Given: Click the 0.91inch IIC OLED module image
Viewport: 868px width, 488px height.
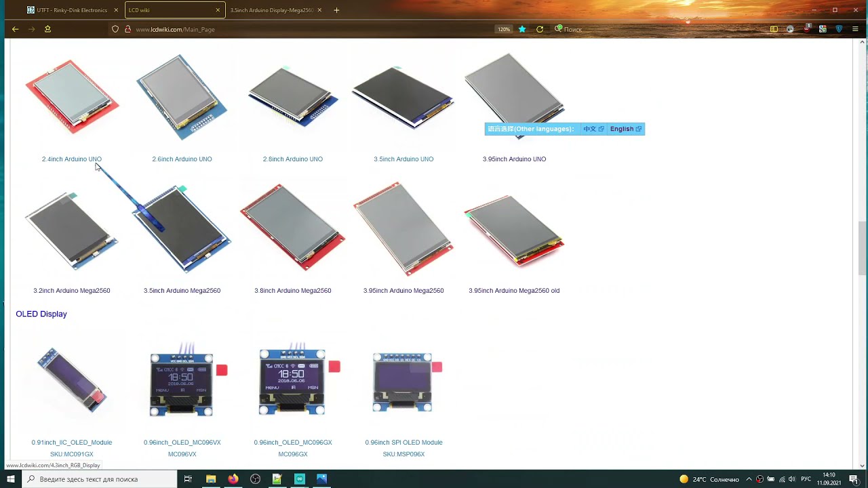Looking at the screenshot, I should (72, 380).
